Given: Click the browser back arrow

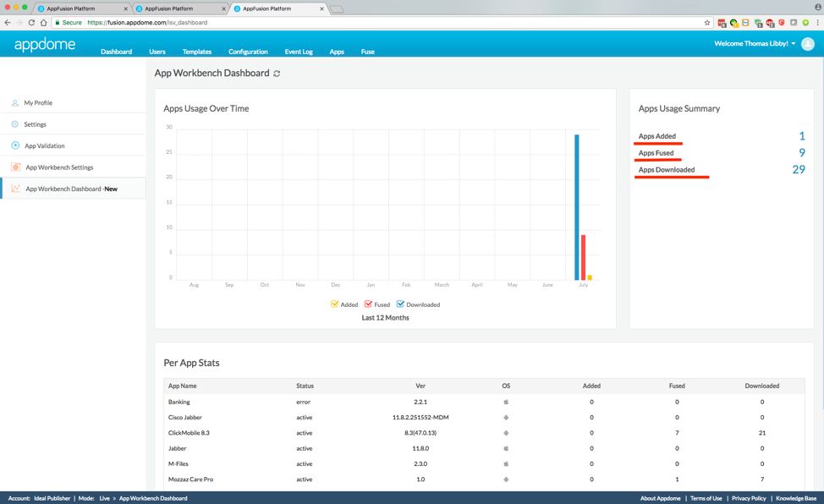Looking at the screenshot, I should [8, 23].
